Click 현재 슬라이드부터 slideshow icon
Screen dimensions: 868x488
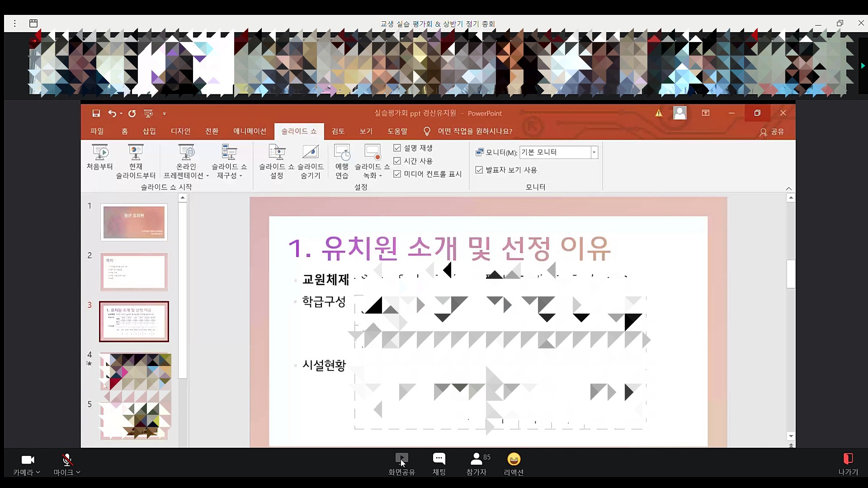click(136, 153)
